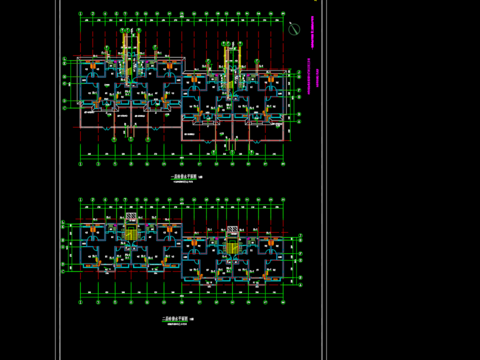
Task: Click bottom-left grid axis bubble of lower plan
Action: [x=80, y=302]
